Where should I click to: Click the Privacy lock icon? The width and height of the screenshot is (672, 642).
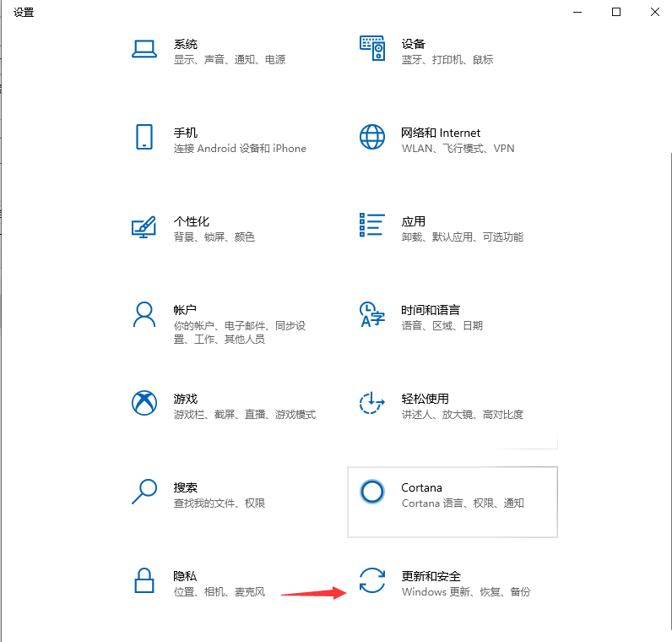144,580
